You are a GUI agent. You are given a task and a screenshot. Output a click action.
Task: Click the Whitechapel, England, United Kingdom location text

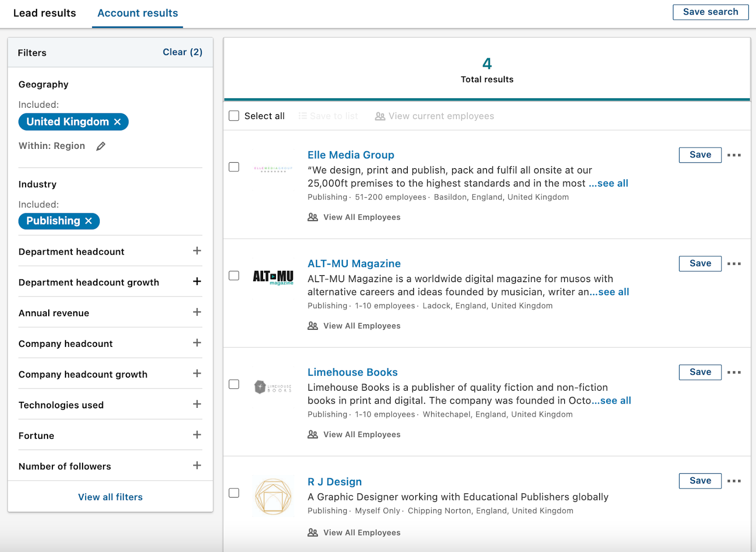point(498,414)
